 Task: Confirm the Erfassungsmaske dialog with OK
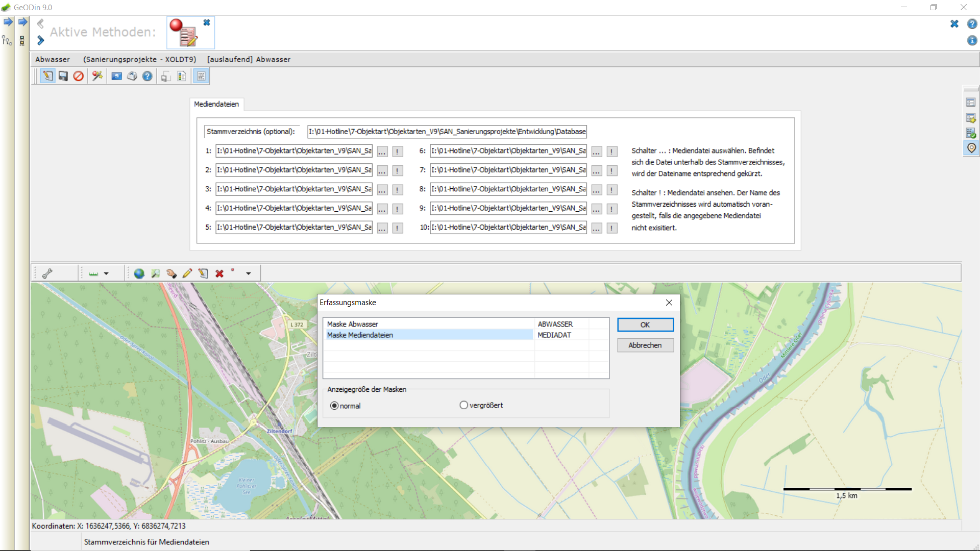click(x=645, y=325)
